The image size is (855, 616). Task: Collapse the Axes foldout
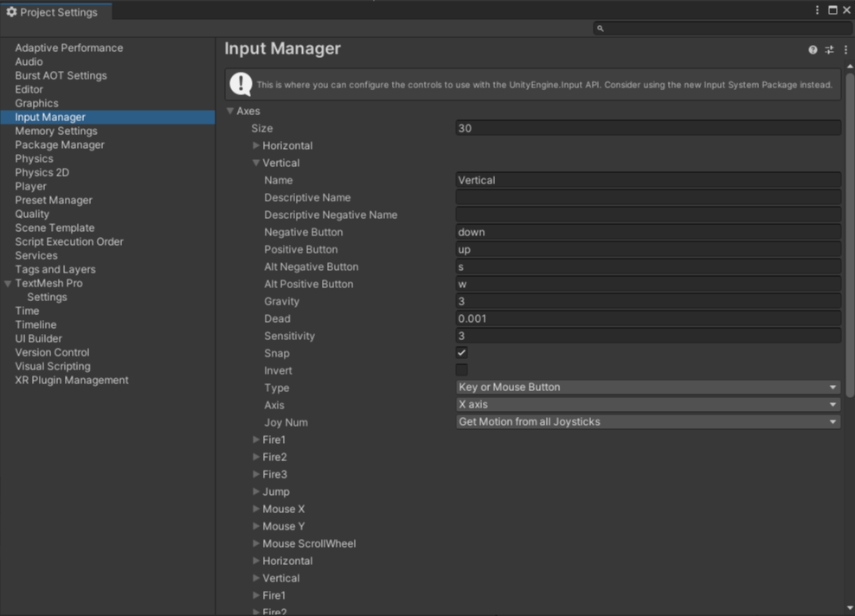[x=230, y=111]
